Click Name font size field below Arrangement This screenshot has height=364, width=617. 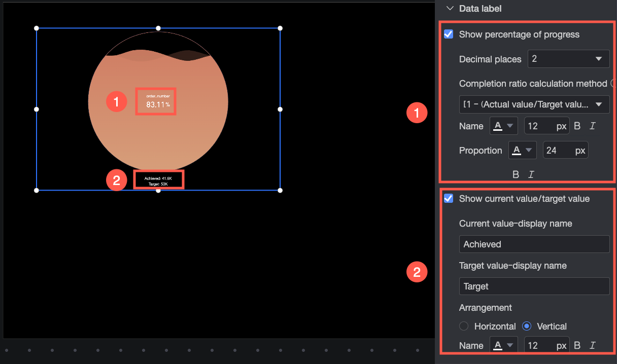click(x=546, y=345)
